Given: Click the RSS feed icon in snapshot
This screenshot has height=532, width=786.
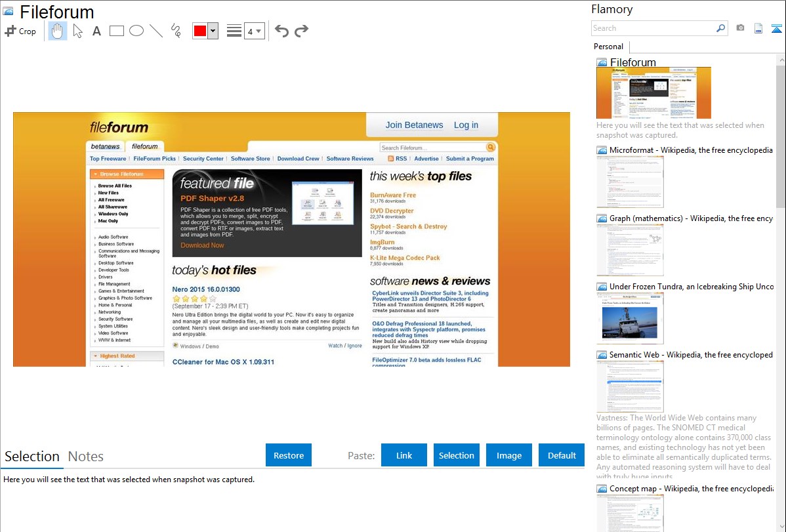Looking at the screenshot, I should [390, 159].
